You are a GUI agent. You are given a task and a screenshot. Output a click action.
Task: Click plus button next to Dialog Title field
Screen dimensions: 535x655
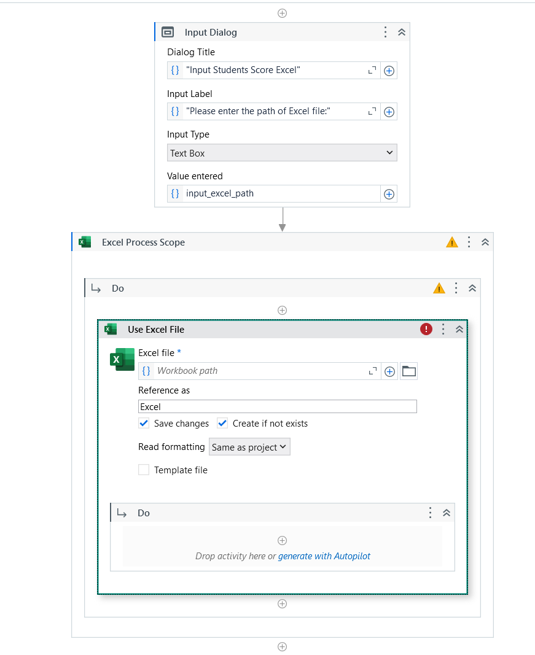coord(389,71)
